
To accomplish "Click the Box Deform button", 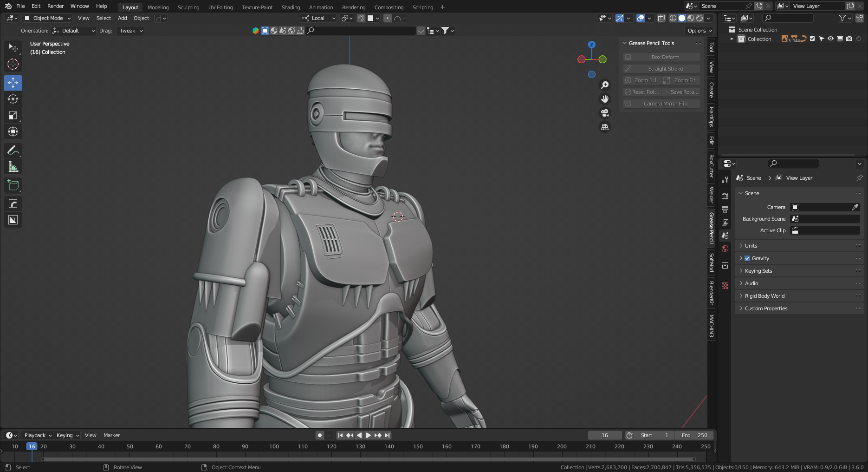I will (x=661, y=57).
